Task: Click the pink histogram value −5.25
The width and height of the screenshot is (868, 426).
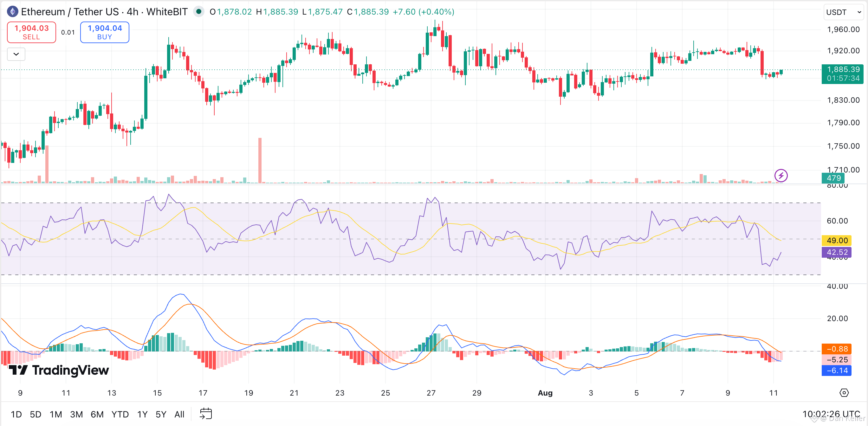Action: [x=837, y=360]
